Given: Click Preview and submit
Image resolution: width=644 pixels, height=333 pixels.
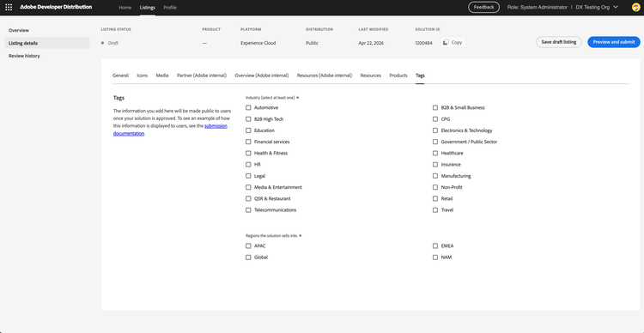Looking at the screenshot, I should tap(614, 42).
